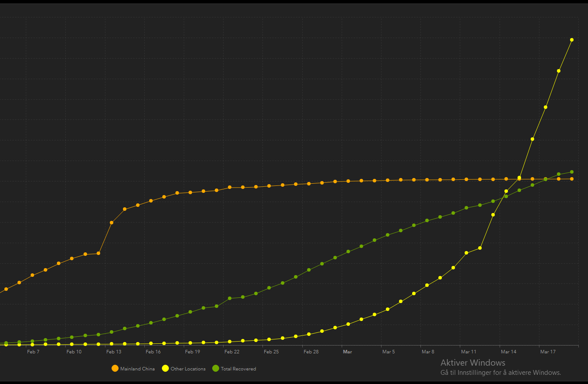Click the Feb 22 axis label

pos(232,352)
